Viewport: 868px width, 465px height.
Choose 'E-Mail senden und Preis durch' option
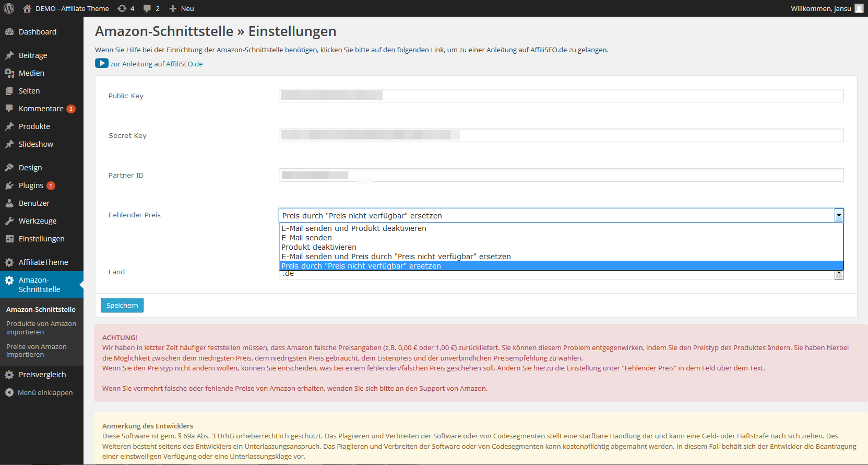click(561, 257)
